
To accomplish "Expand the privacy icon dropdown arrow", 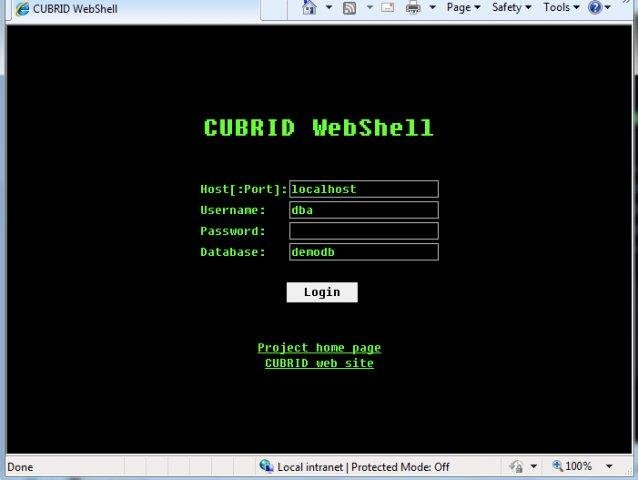I will point(533,466).
